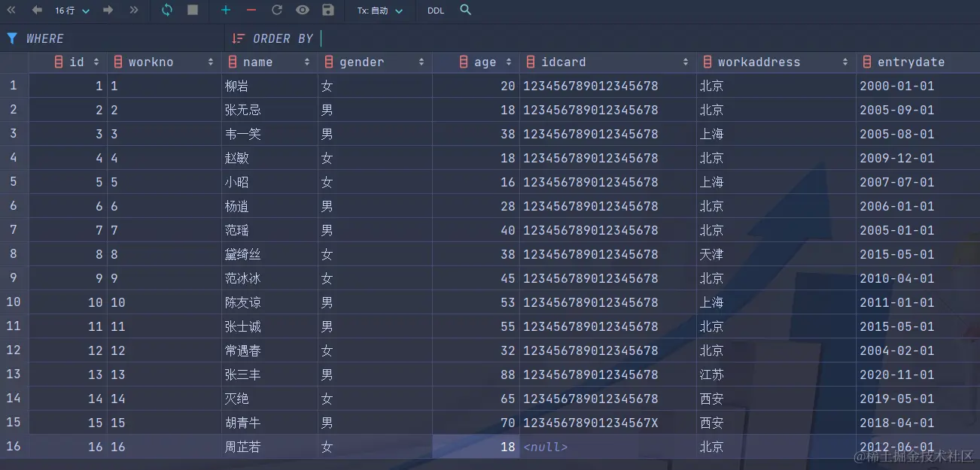Click the name cell 张三丰
Viewport: 980px width, 470px height.
(269, 374)
